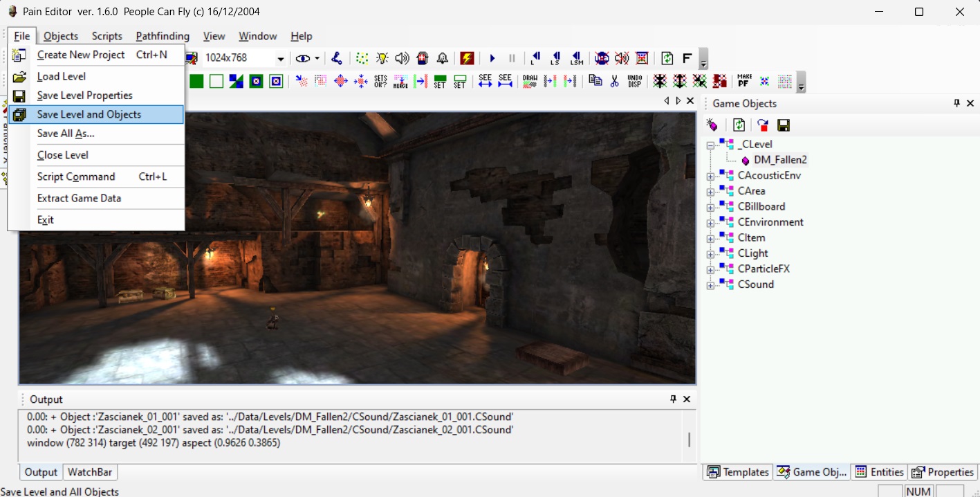This screenshot has width=980, height=497.
Task: Expand the CSound tree node
Action: tap(710, 285)
